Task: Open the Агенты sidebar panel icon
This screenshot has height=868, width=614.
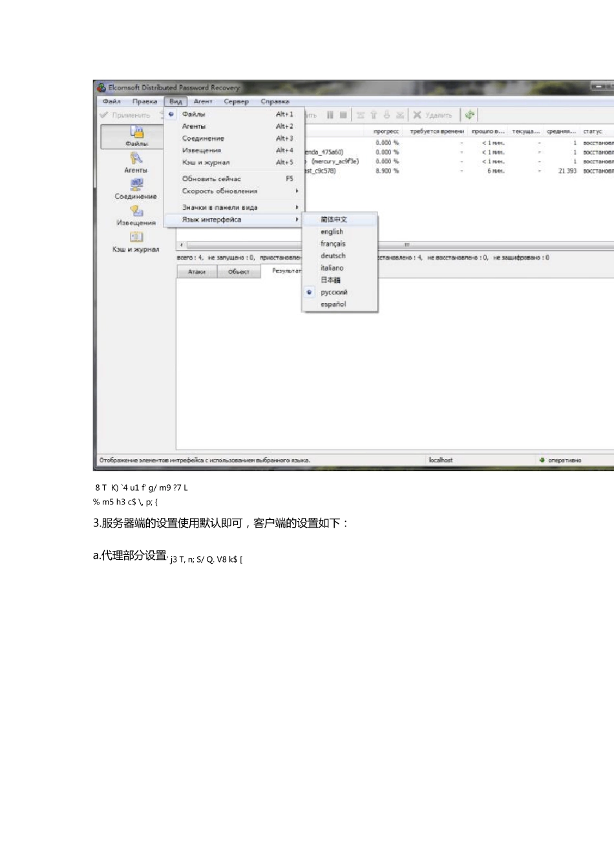Action: coord(136,162)
